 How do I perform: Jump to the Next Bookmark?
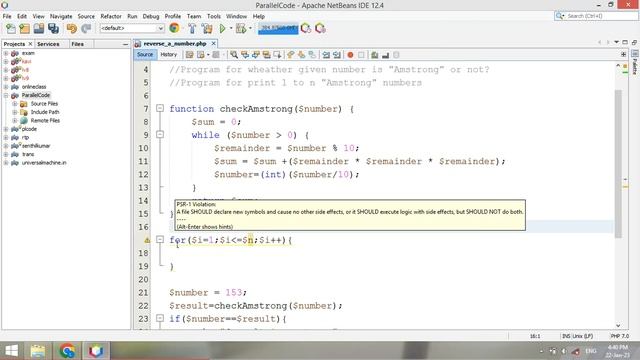pos(301,55)
